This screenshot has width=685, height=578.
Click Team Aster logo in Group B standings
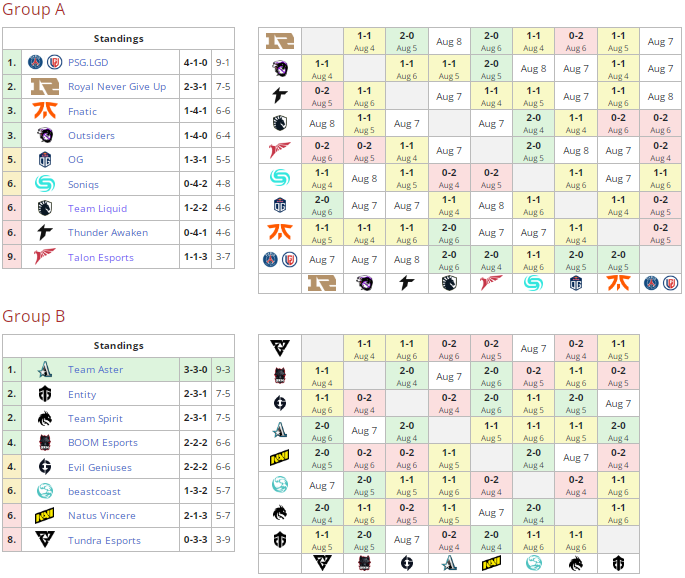44,369
